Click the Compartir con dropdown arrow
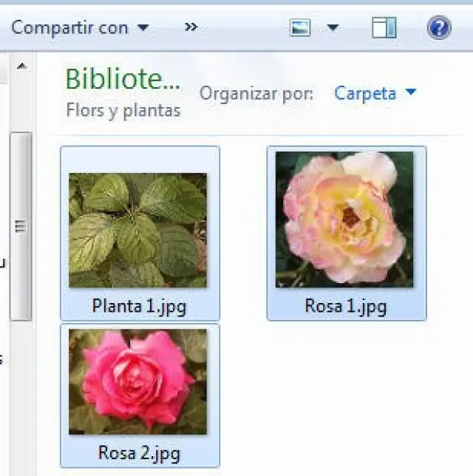 143,28
